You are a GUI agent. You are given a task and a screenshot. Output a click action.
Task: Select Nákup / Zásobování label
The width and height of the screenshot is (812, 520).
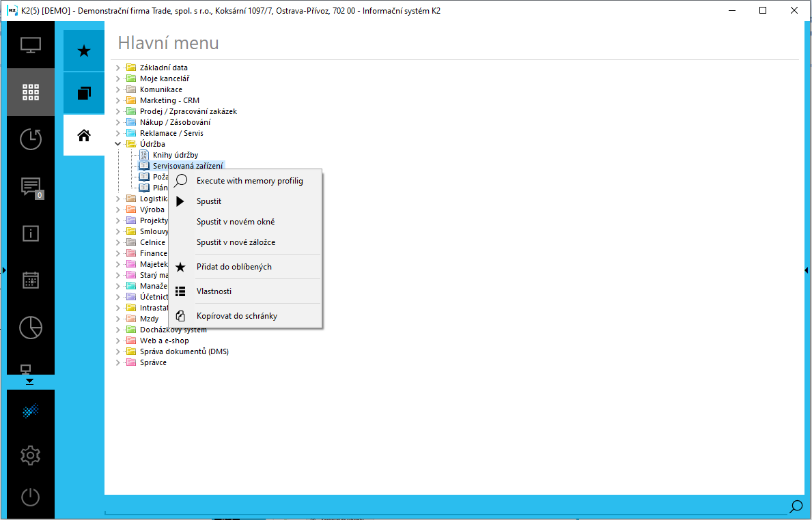[175, 122]
